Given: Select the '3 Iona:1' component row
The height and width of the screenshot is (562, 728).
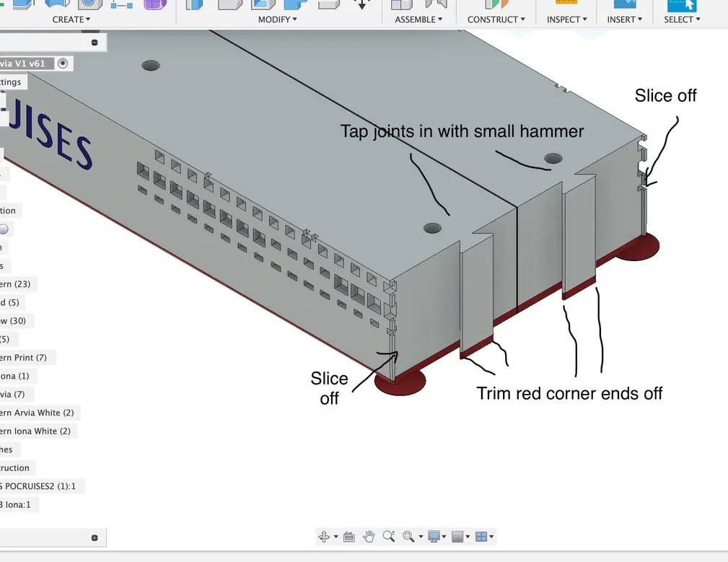Looking at the screenshot, I should pos(19,504).
